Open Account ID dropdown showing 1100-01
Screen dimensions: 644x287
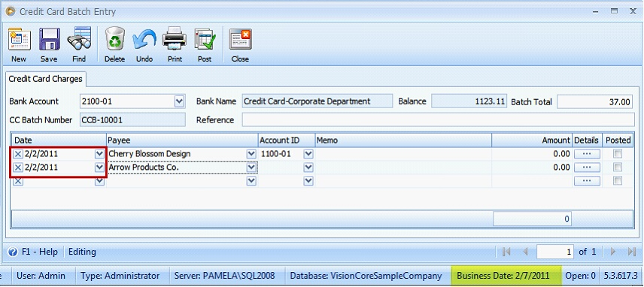pyautogui.click(x=308, y=154)
